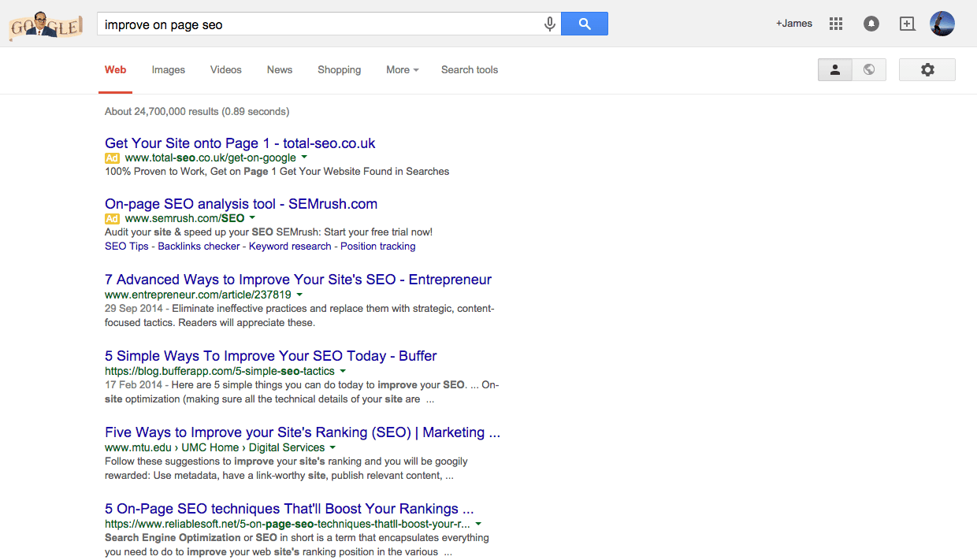The height and width of the screenshot is (560, 977).
Task: Click 'Audit your site & speed up' description
Action: tap(269, 232)
